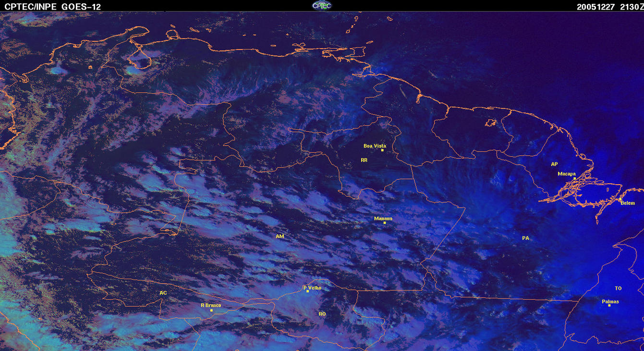
Task: Click the Manaus city marker square
Action: pyautogui.click(x=385, y=223)
